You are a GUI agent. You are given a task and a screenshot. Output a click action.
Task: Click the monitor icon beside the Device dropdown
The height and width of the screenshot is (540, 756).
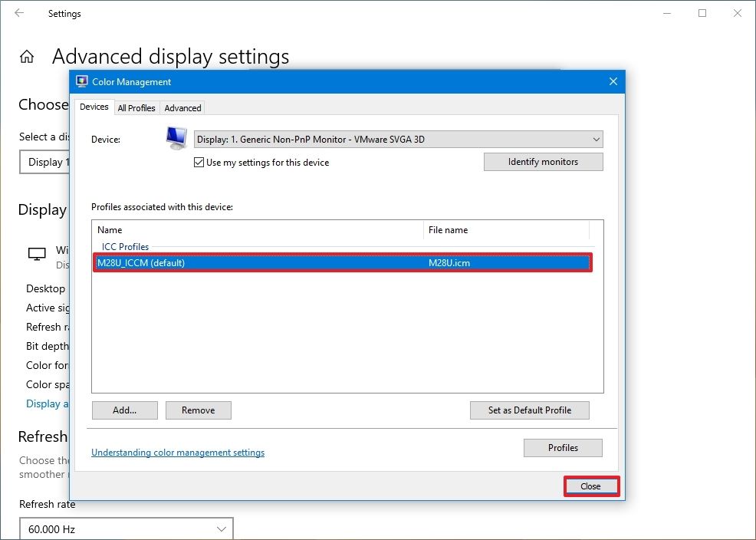[174, 137]
